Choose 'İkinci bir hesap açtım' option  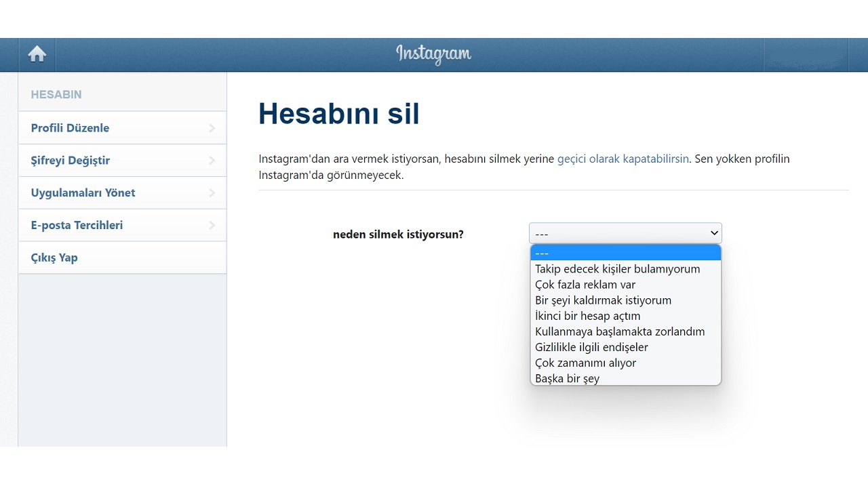pos(625,316)
